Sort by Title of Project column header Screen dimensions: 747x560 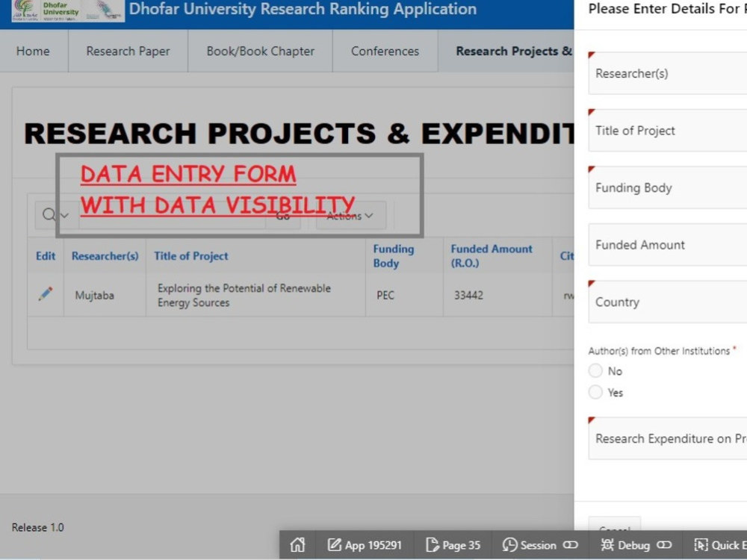tap(191, 255)
